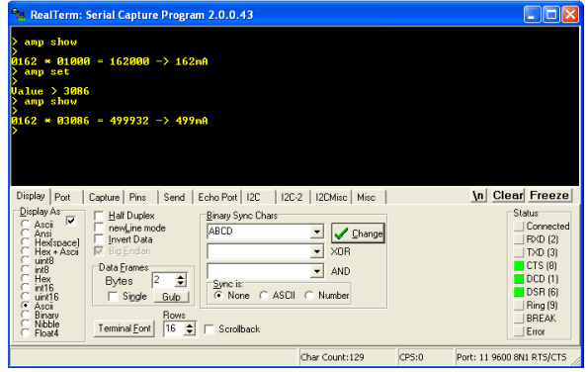Select the Float4 display option
Screen dimensions: 588x372
pyautogui.click(x=25, y=332)
